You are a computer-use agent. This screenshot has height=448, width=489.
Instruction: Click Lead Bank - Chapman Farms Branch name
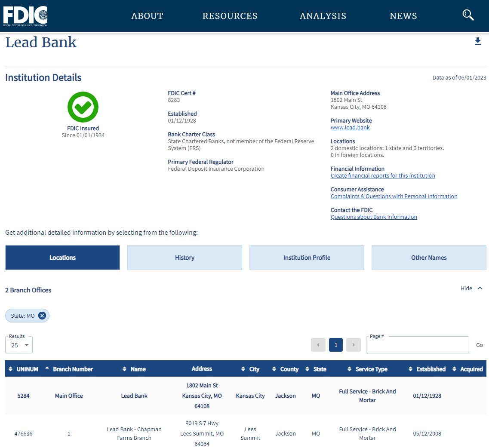click(134, 433)
